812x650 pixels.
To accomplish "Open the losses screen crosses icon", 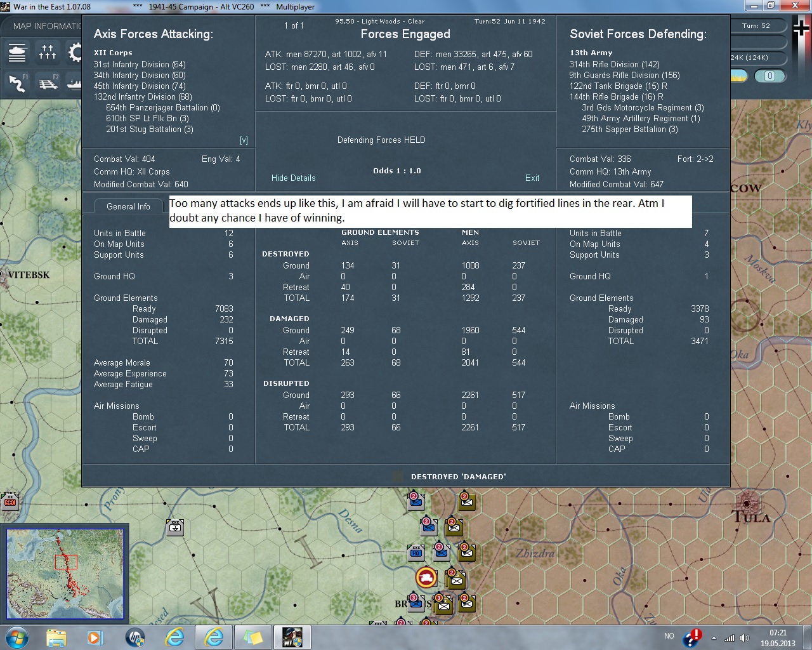I will (48, 51).
